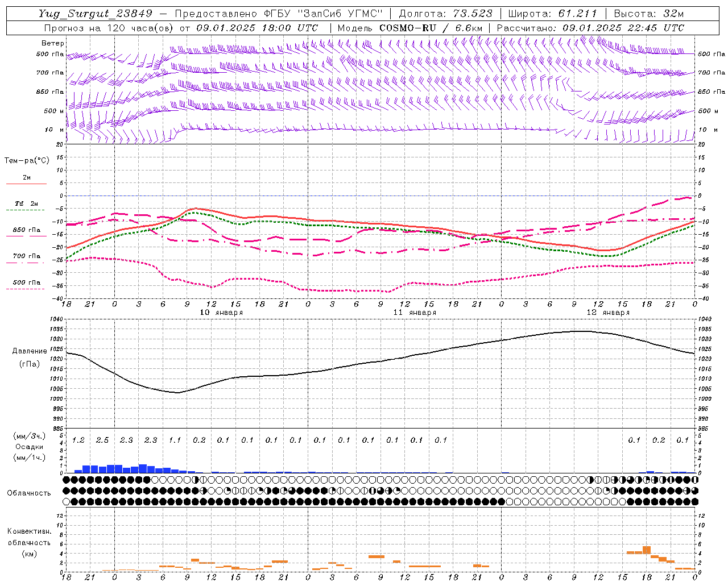
Task: Click the right 1000 pressure axis value
Action: point(704,399)
